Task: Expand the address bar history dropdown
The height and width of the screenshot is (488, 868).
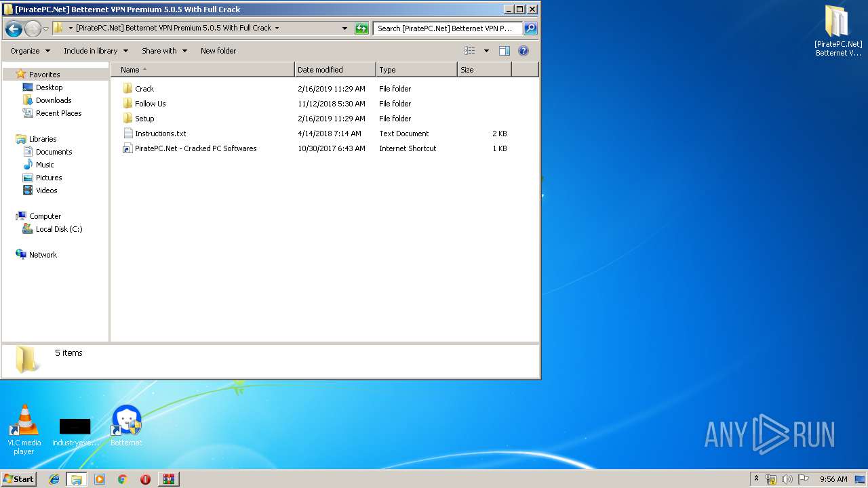Action: [x=344, y=28]
